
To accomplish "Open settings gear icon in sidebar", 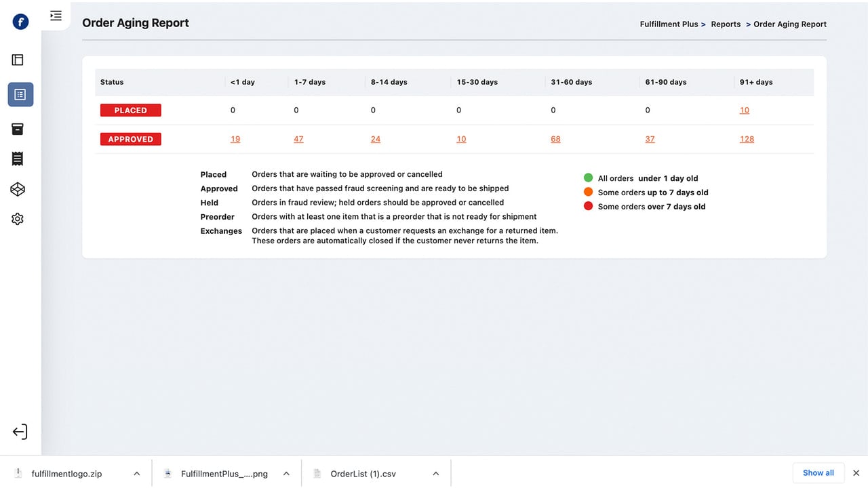I will (x=18, y=219).
